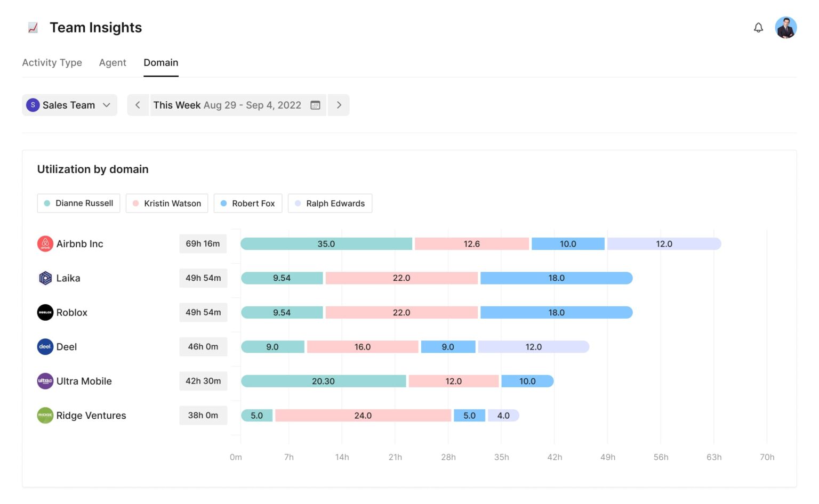Toggle Dianne Russell legend filter
819x504 pixels.
[78, 203]
